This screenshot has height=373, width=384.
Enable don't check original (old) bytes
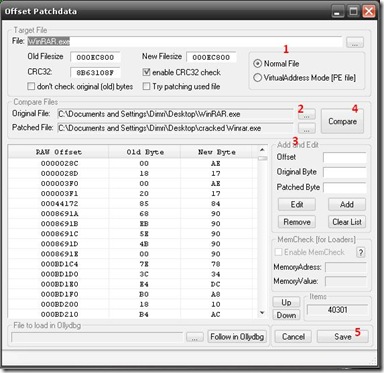pos(31,86)
